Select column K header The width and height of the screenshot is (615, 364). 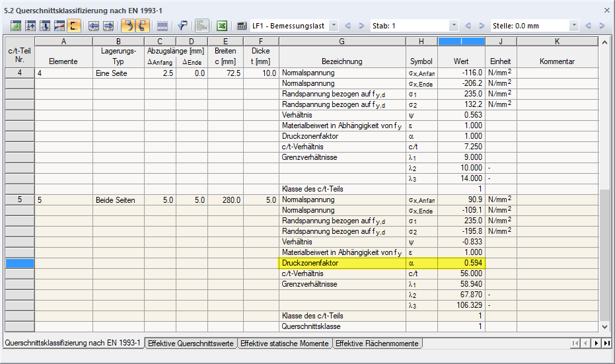(558, 41)
